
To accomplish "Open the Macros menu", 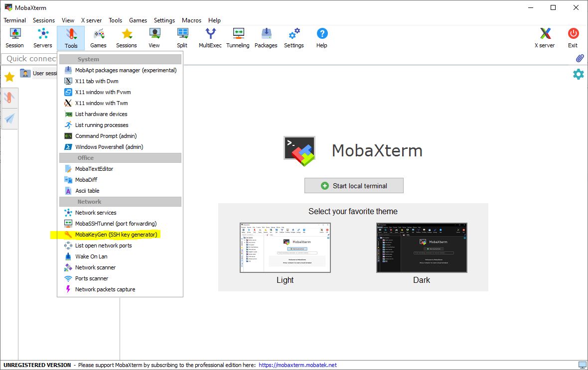I will [x=192, y=20].
